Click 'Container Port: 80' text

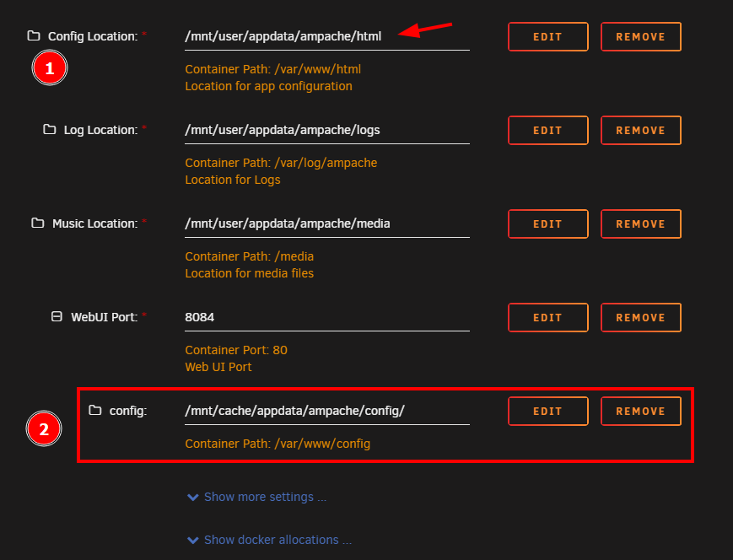click(236, 350)
